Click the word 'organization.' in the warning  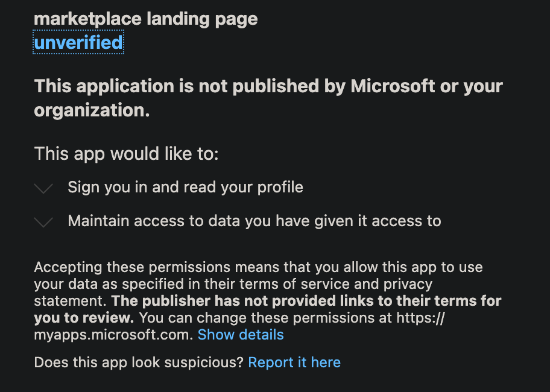point(92,110)
